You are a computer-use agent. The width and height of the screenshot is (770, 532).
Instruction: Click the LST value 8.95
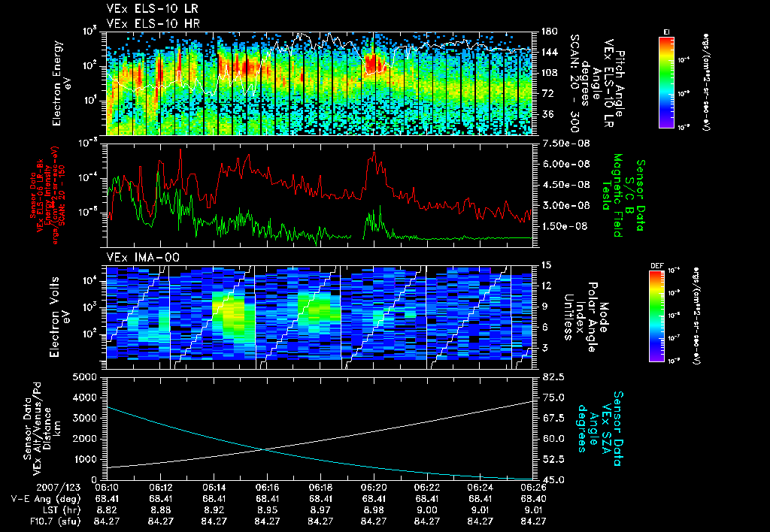pos(267,510)
